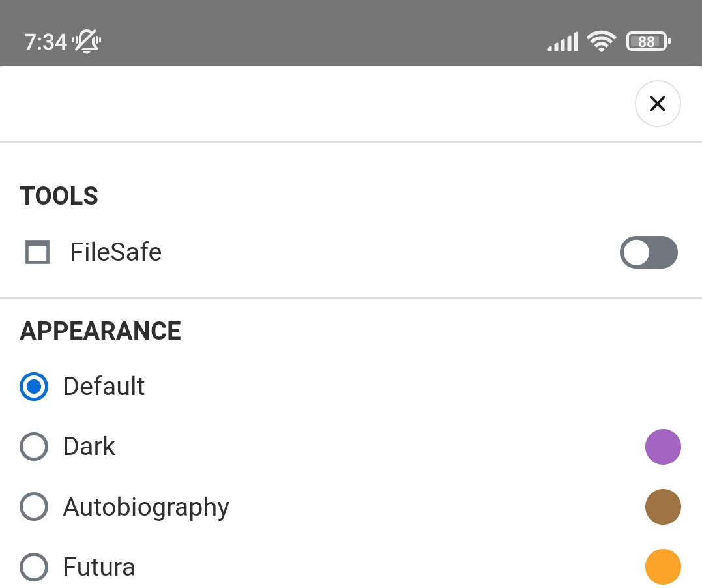
Task: Click the orange swatch beside Futura
Action: pos(663,566)
